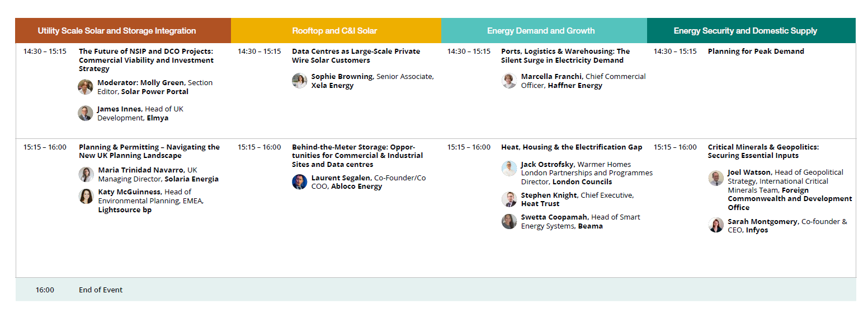Click the Jack Ostrofsky speaker name

point(548,165)
